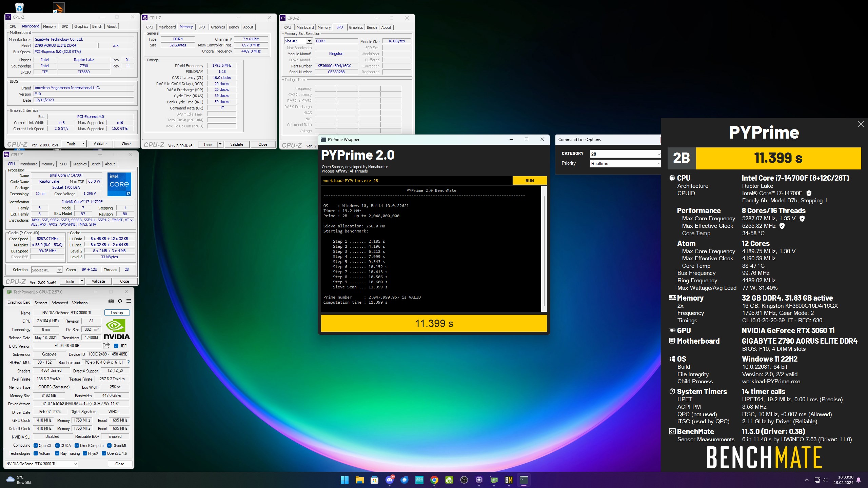Open OBS Studio from the taskbar
Viewport: 868px width, 488px height.
pos(464,480)
